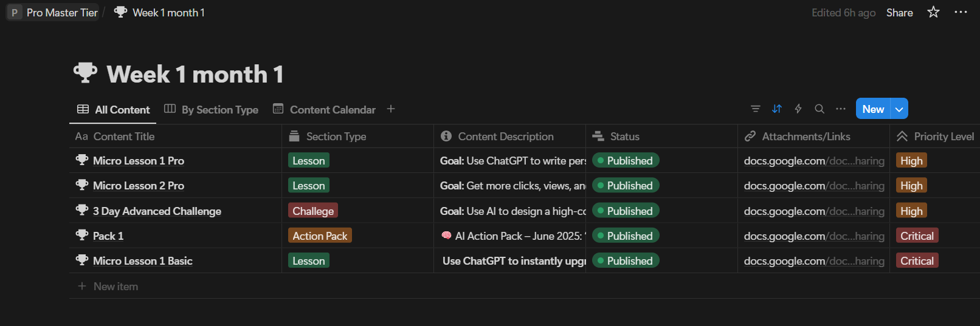Expand the New button dropdown arrow
Screen dimensions: 980x326
pyautogui.click(x=899, y=109)
